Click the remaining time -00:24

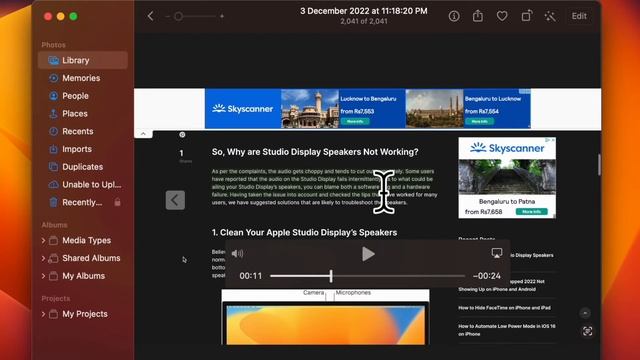[487, 276]
